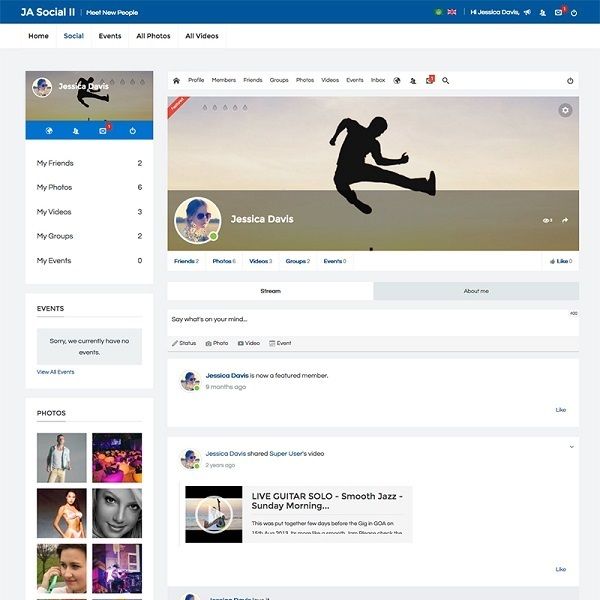Click globe icon in sidebar blue bar

tap(49, 130)
